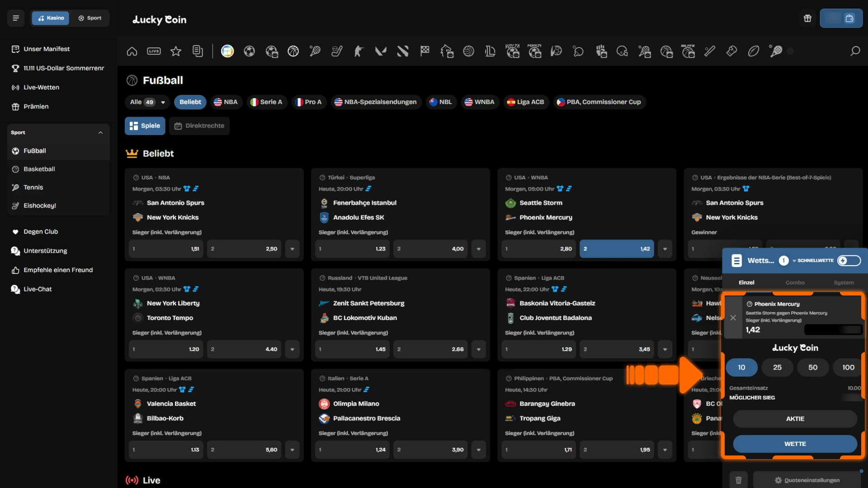Open the Direktrechte tab
868x488 pixels.
(199, 126)
